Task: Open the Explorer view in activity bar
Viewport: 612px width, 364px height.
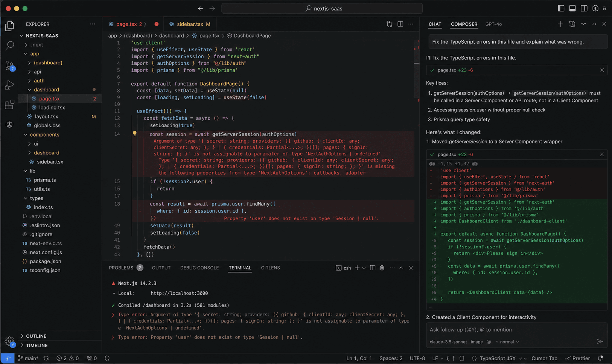Action: point(10,26)
